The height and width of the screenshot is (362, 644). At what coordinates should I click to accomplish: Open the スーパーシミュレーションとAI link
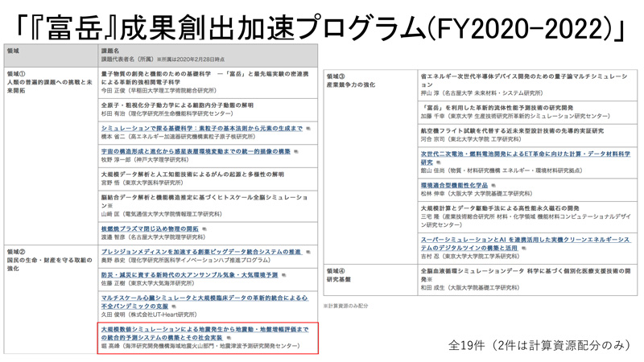coord(526,244)
